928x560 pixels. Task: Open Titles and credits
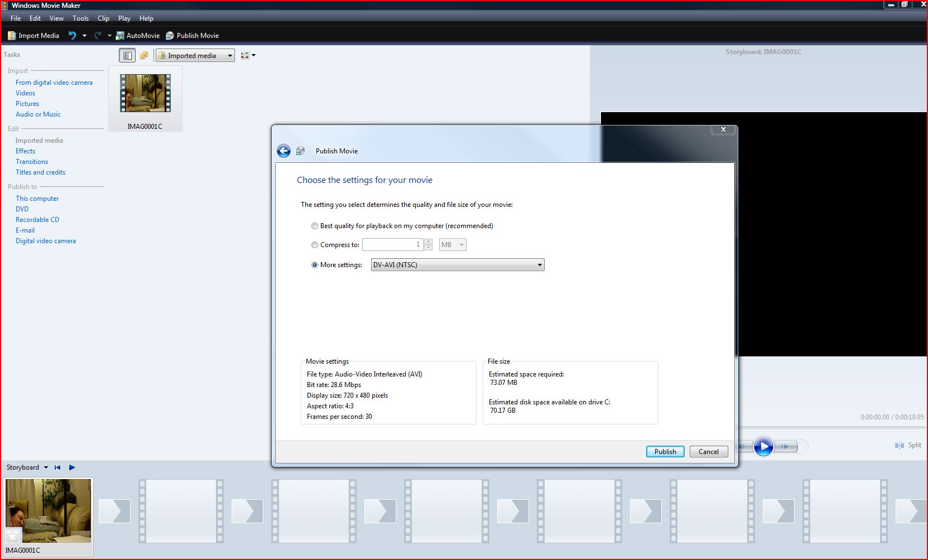click(40, 172)
